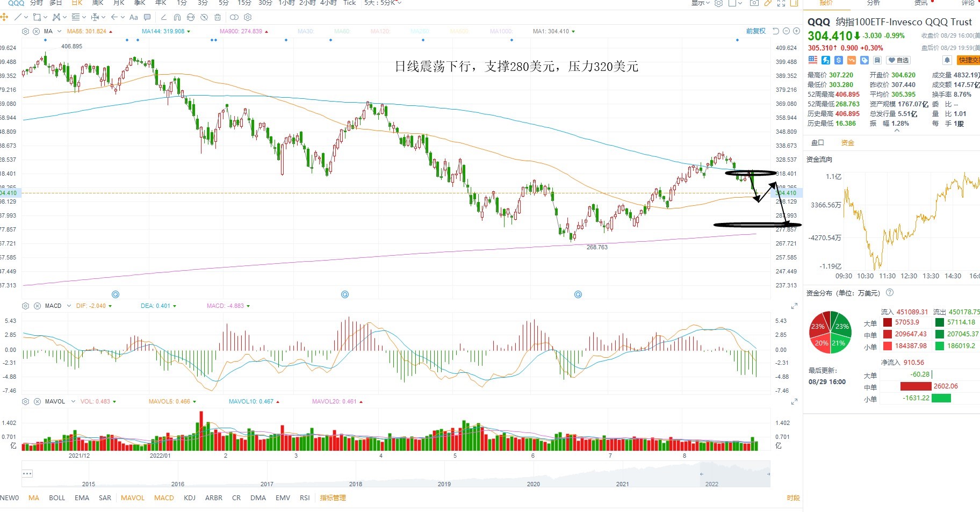Viewport: 980px width, 512px height.
Task: Open 指标管理 indicator management
Action: tap(333, 498)
